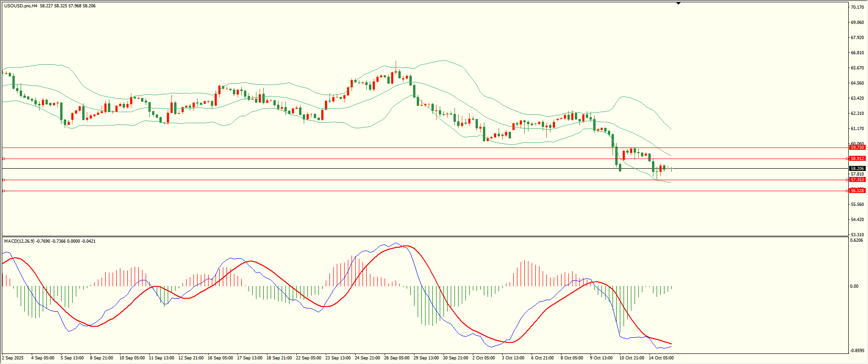This screenshot has height=364, width=868.
Task: Click the 14 Oct 05:00 time label
Action: [x=661, y=358]
